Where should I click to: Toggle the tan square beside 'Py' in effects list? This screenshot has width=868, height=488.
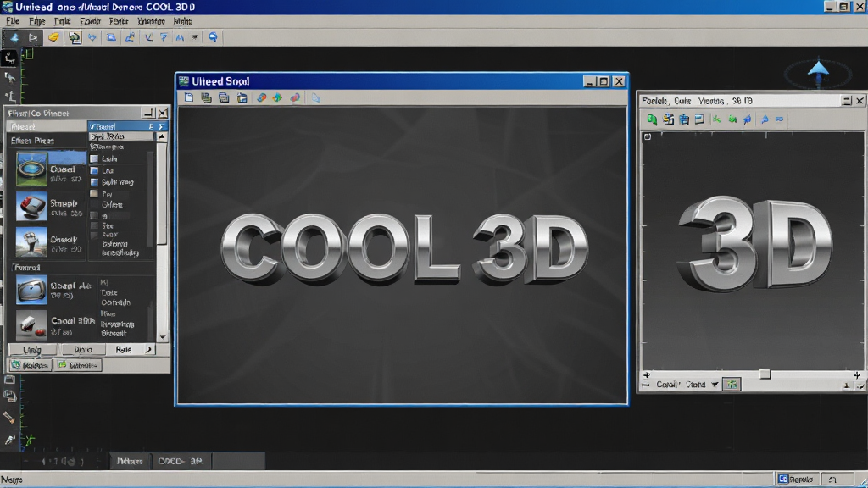(x=94, y=194)
